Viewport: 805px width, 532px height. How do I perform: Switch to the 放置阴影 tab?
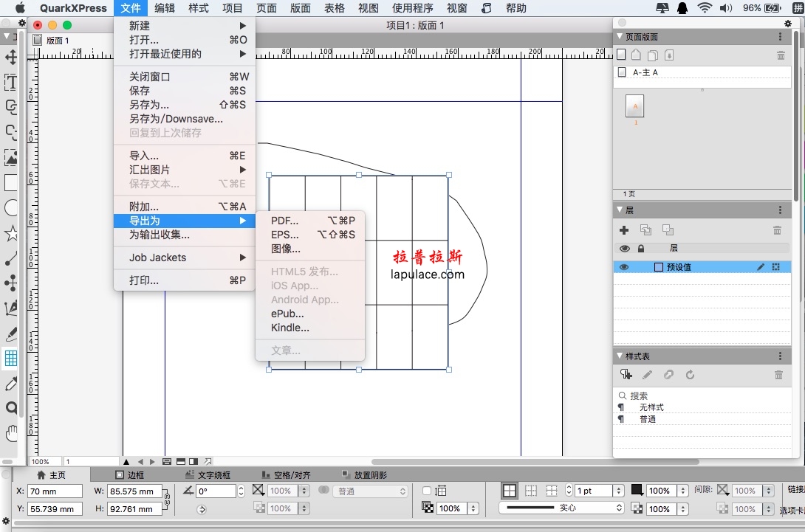(x=365, y=475)
